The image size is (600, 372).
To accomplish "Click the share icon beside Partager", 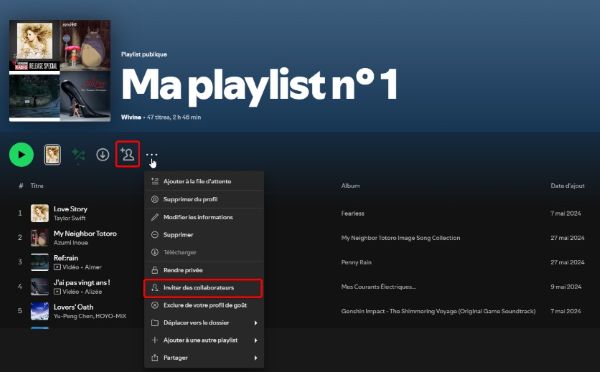I will coord(155,358).
